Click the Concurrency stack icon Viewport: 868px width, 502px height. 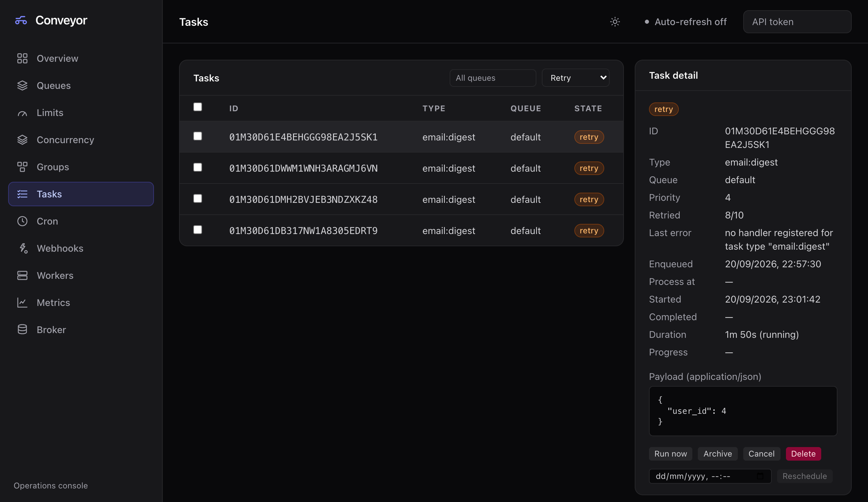(x=22, y=140)
